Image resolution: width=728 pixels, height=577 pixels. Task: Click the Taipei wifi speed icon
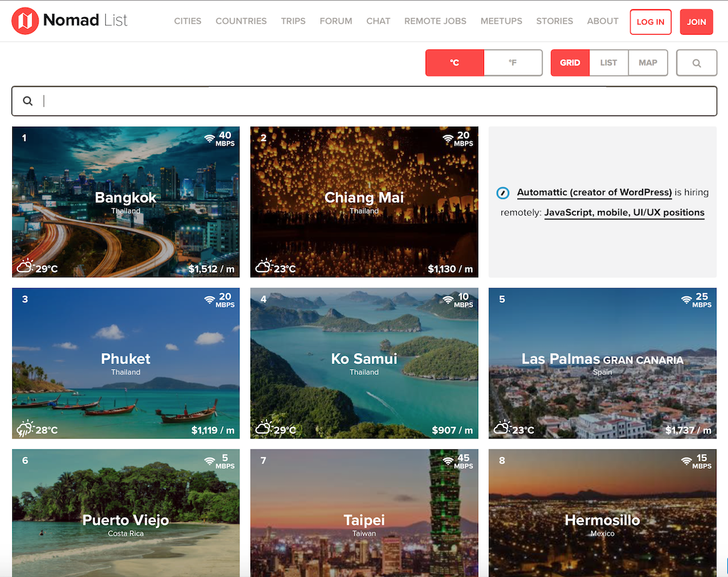448,461
